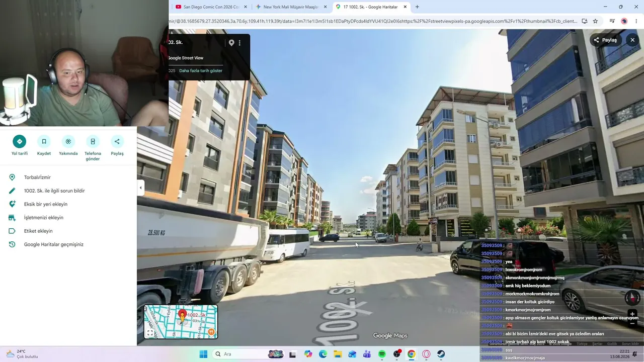
Task: Click Daha fazla tarih göster
Action: (x=201, y=71)
